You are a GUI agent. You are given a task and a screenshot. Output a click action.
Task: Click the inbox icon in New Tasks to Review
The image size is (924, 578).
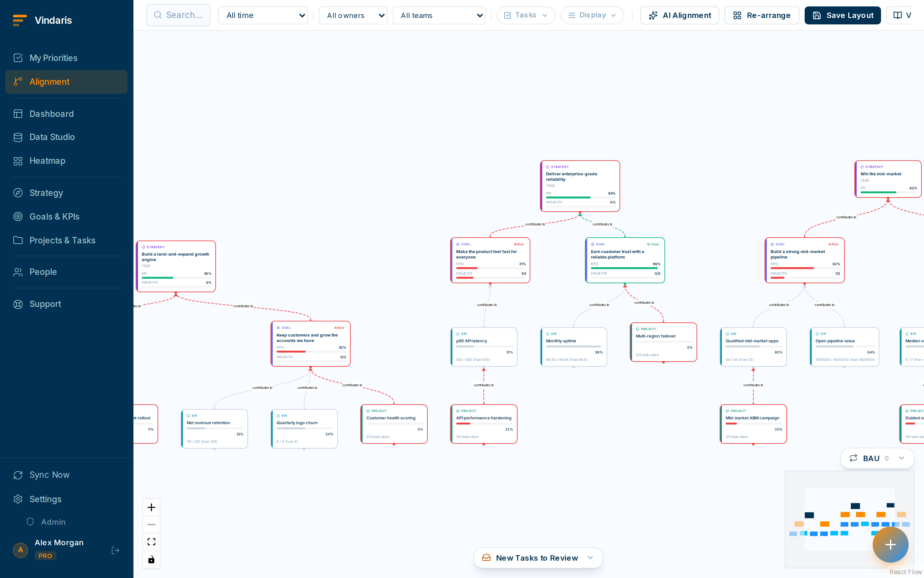[486, 558]
